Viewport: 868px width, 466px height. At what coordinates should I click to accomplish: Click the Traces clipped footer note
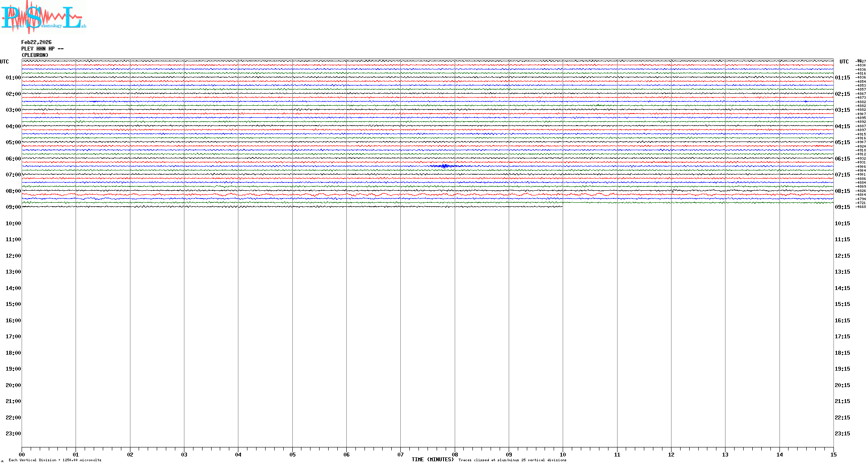pyautogui.click(x=512, y=460)
